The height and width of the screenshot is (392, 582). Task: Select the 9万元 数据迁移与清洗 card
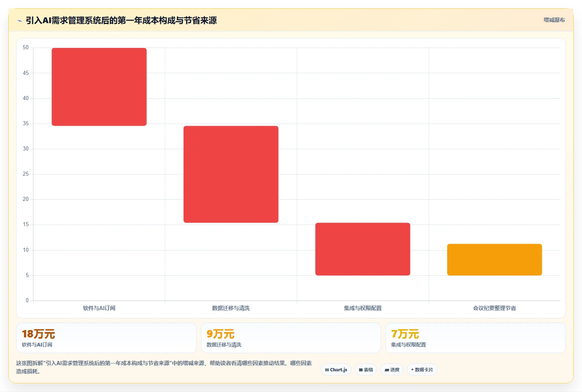click(291, 338)
